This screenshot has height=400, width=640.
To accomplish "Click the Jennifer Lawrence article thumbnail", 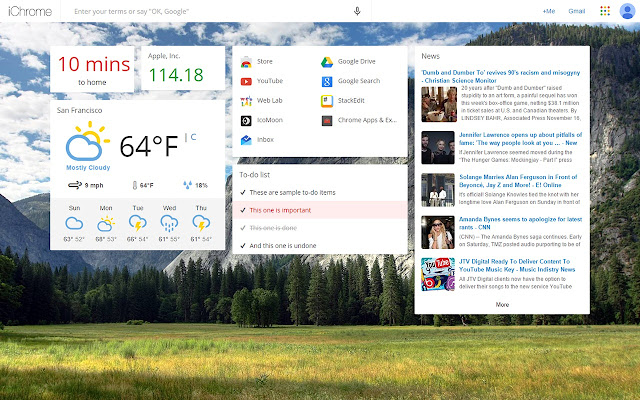I will click(438, 147).
